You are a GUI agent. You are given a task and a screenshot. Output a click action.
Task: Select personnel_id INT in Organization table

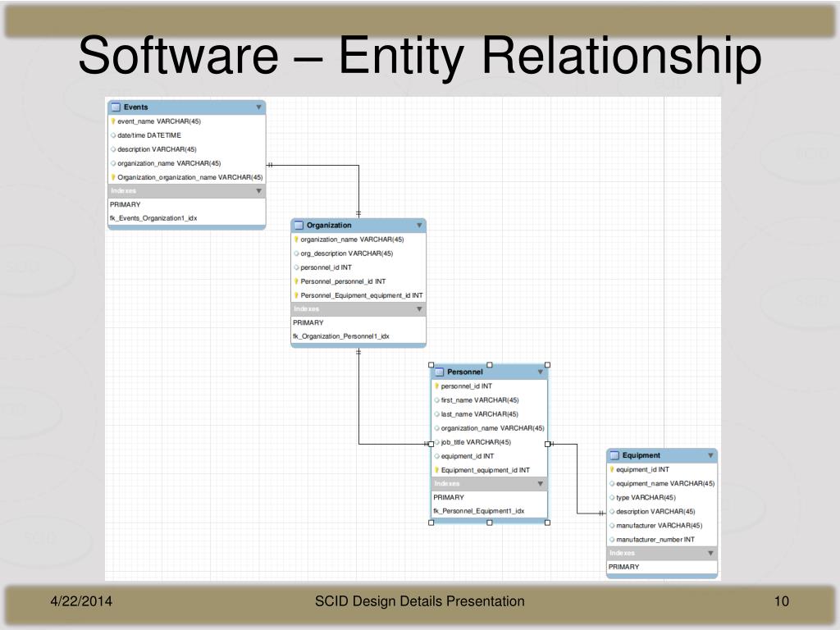(x=326, y=267)
